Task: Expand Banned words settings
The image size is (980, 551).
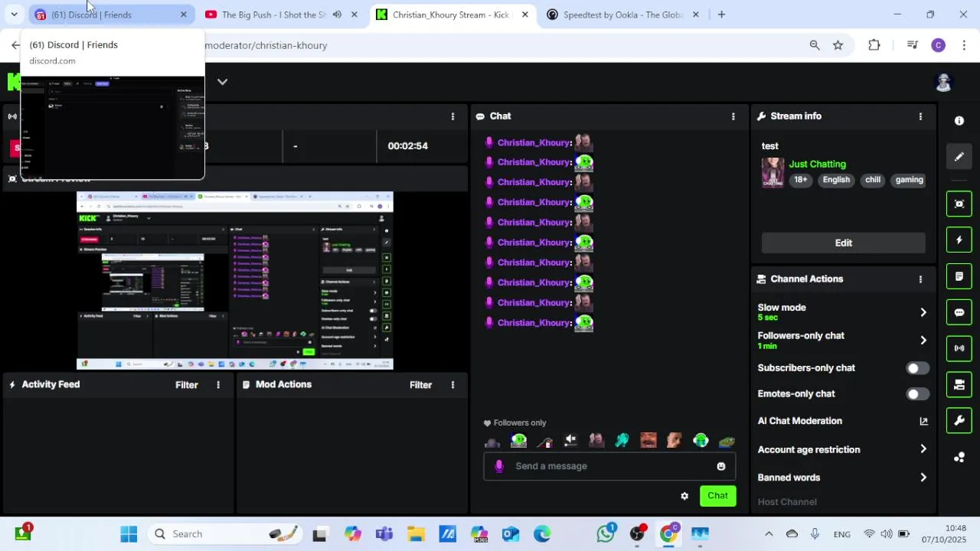Action: click(x=923, y=478)
